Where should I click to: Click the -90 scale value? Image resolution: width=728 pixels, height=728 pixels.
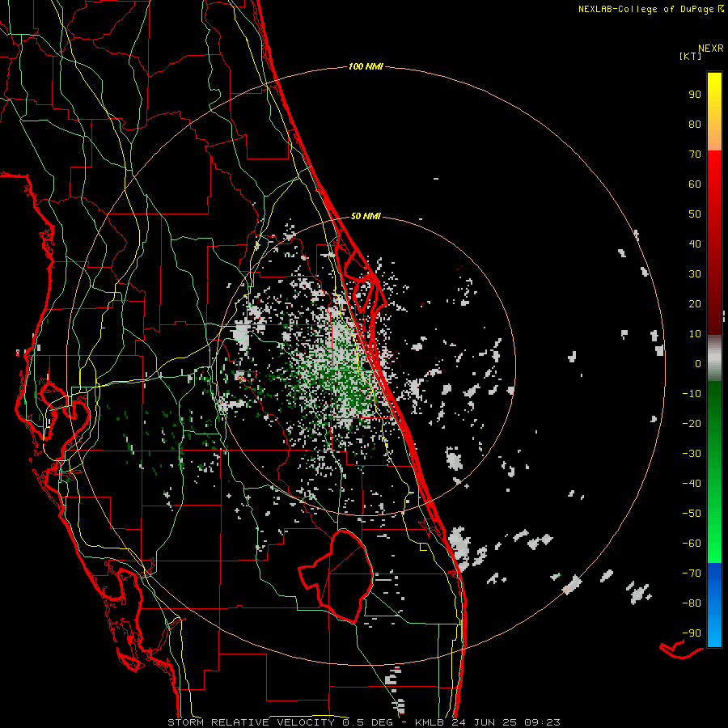click(x=692, y=633)
